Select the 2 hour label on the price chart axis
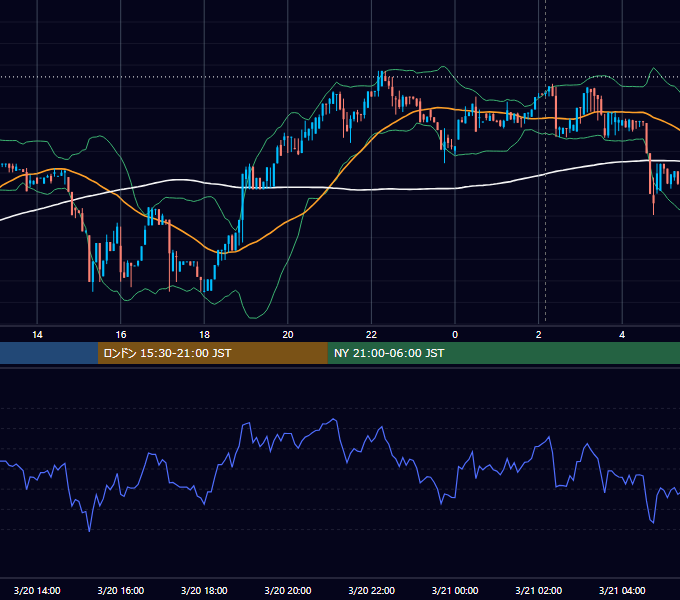 pyautogui.click(x=539, y=335)
